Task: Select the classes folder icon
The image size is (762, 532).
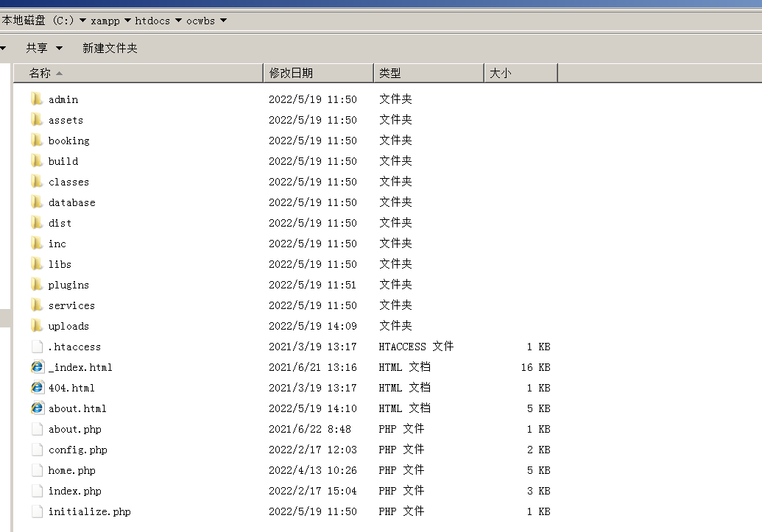Action: point(37,182)
